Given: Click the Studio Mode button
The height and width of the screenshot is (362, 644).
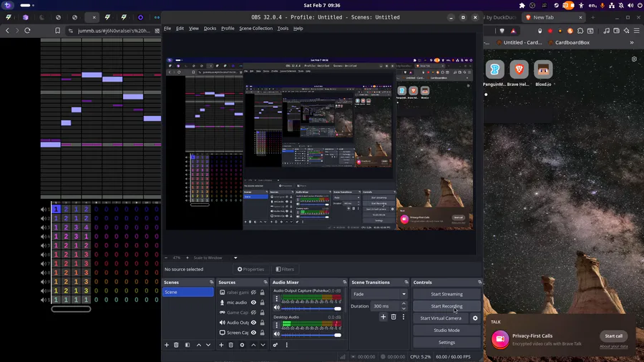Looking at the screenshot, I should coord(447,331).
